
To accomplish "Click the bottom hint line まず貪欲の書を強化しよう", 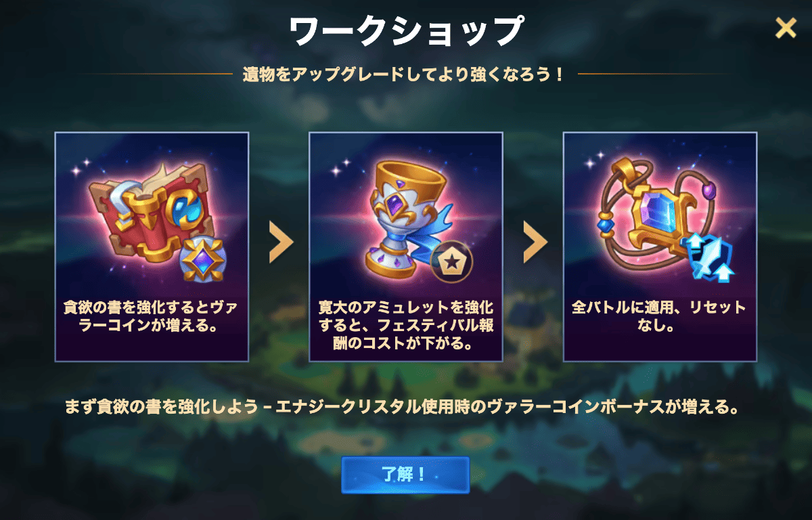I will [x=401, y=408].
